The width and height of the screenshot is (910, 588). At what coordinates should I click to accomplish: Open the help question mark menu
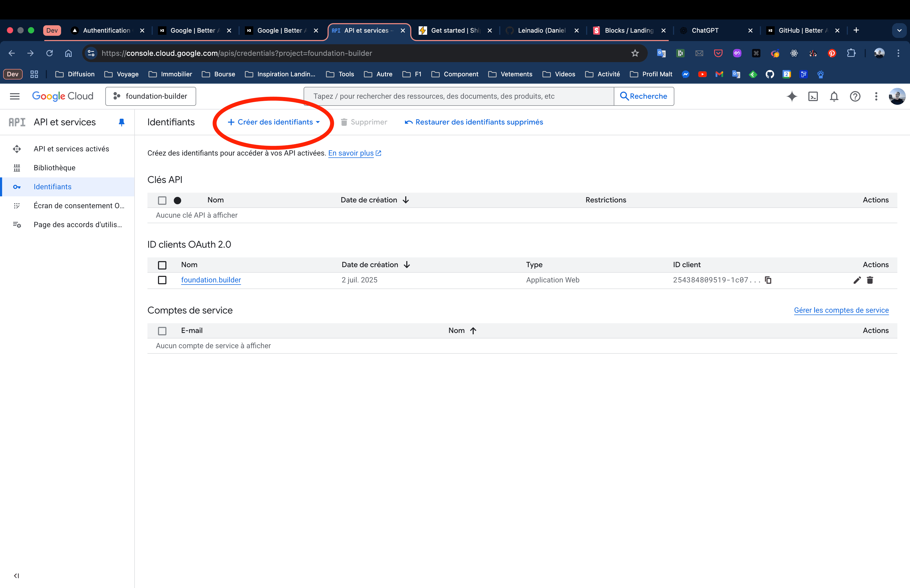[855, 96]
